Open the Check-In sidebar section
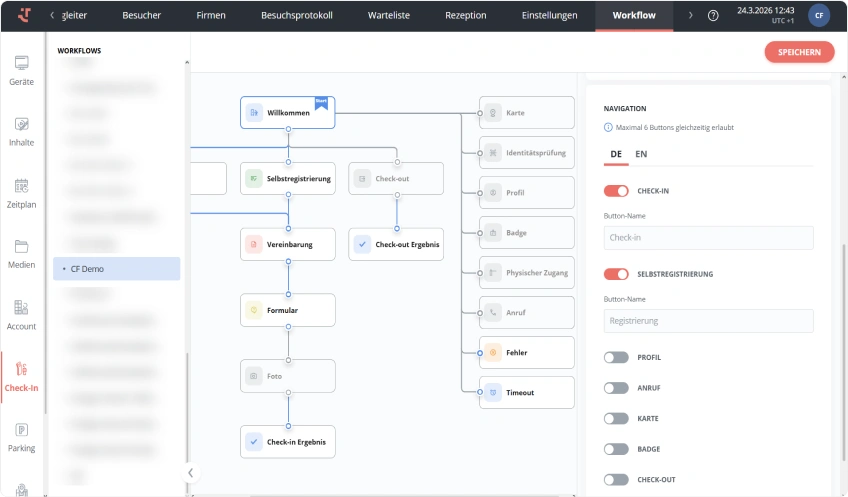848x497 pixels. point(22,377)
